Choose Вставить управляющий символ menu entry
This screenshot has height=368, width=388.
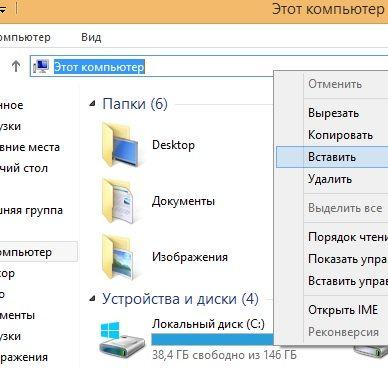coord(332,281)
